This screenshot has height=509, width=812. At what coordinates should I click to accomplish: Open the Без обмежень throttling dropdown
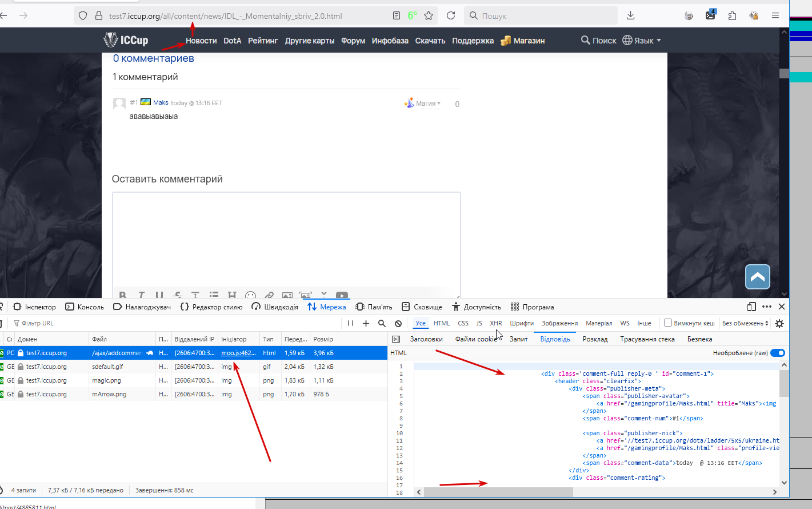click(x=745, y=323)
